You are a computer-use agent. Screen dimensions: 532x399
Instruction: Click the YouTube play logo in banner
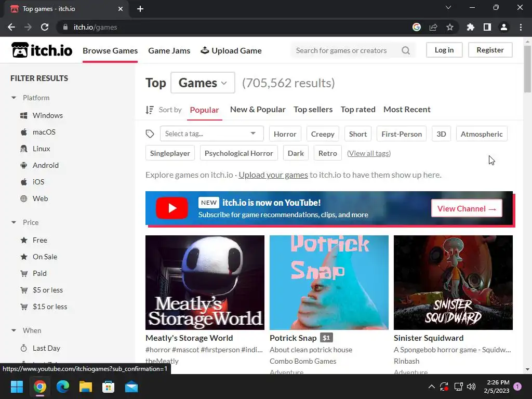click(172, 208)
